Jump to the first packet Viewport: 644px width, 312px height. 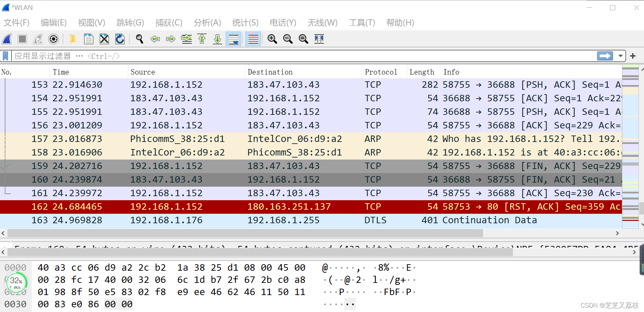click(x=202, y=39)
